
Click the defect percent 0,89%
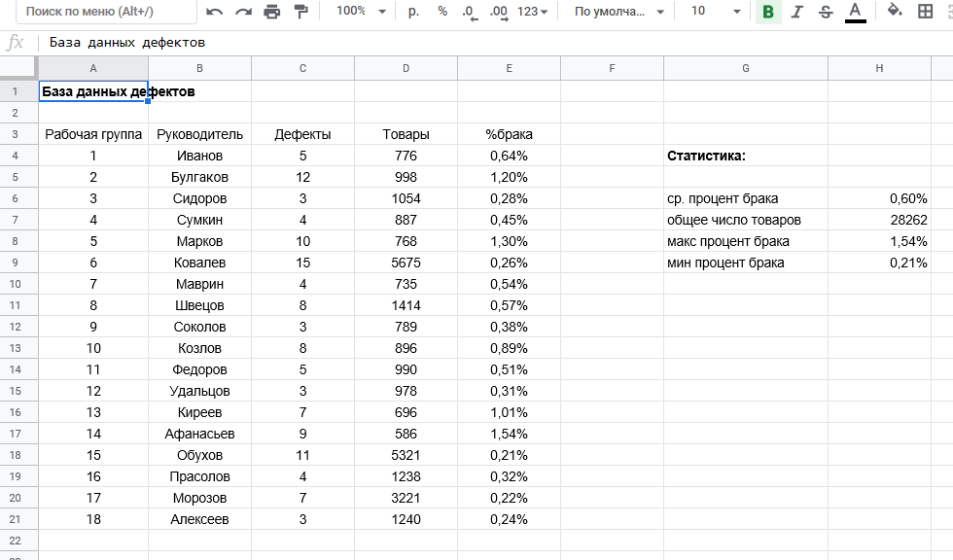(x=509, y=348)
